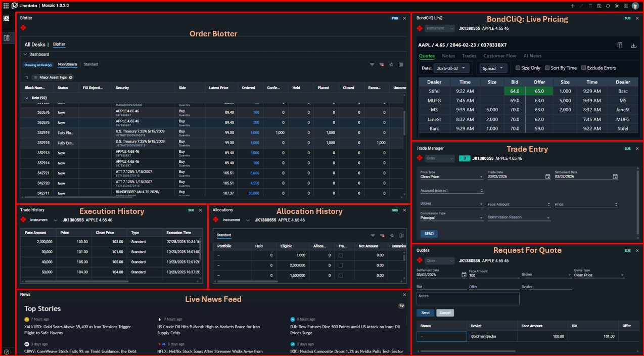Select the Standard tab in Blotter
The height and width of the screenshot is (356, 644).
pos(90,64)
